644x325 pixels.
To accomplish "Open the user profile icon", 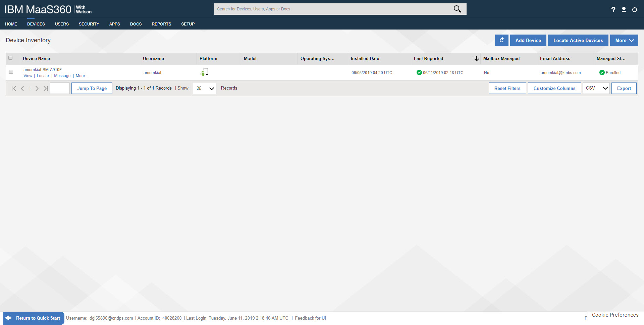I will click(x=624, y=9).
